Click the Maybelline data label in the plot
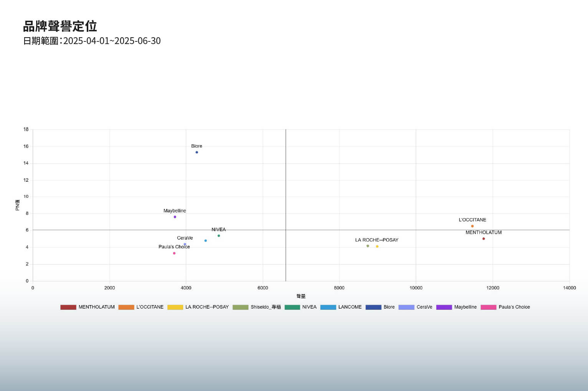Viewport: 588px width, 391px height. point(175,211)
